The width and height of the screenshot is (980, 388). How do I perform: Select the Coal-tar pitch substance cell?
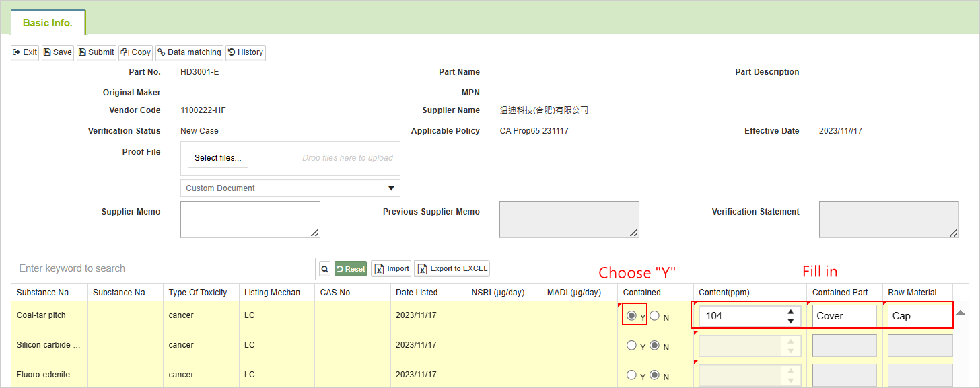tap(49, 315)
